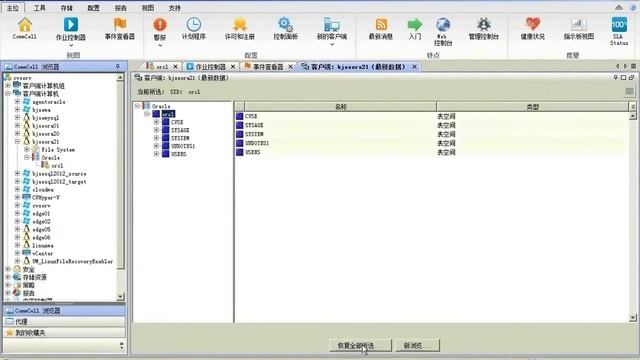Pin the CommCell 浏览器 panel header
640x360 pixels.
tap(118, 66)
